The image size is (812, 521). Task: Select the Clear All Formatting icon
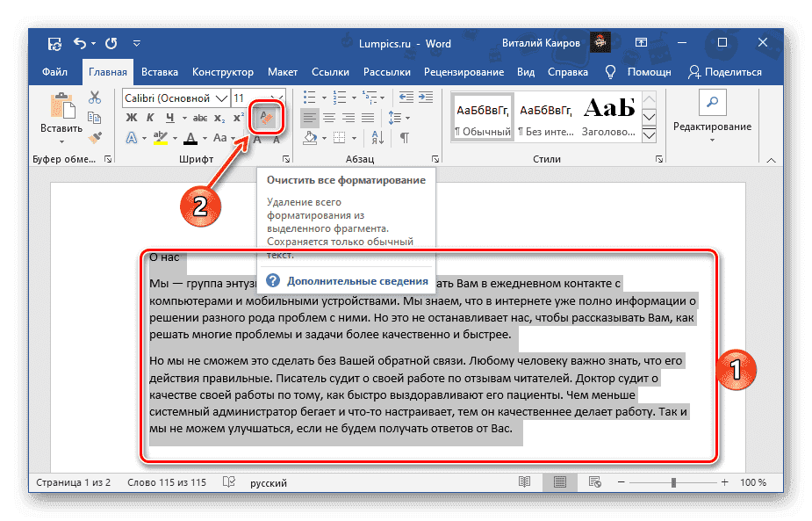pyautogui.click(x=266, y=117)
